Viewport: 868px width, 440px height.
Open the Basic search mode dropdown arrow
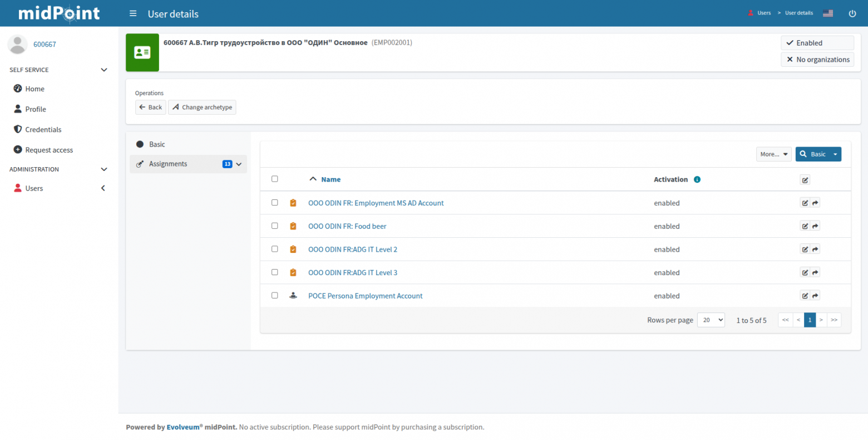pos(835,154)
